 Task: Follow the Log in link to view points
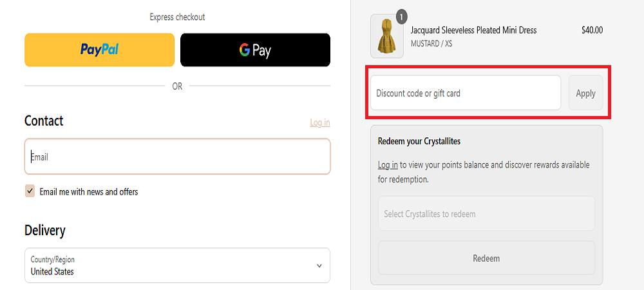(x=387, y=165)
